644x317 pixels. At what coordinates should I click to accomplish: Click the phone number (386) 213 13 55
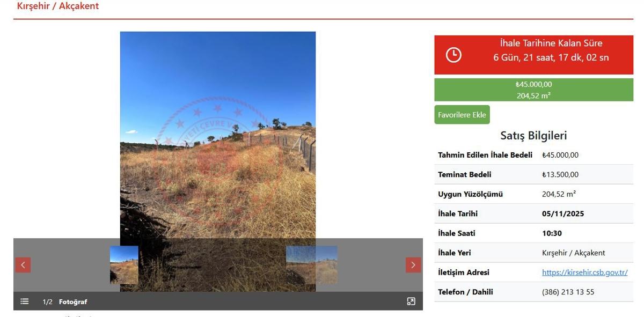(x=568, y=292)
